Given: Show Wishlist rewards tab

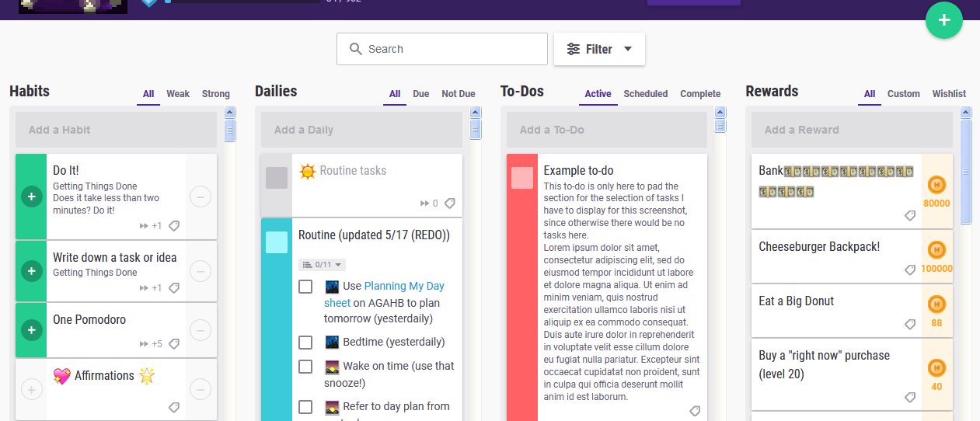Looking at the screenshot, I should tap(949, 94).
